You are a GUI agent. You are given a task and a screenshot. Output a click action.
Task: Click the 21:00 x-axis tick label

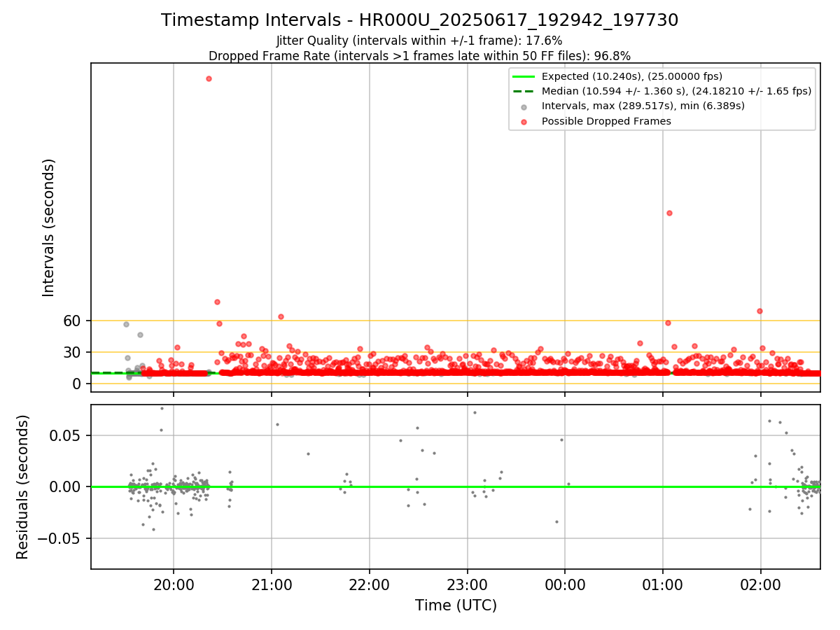[x=272, y=584]
